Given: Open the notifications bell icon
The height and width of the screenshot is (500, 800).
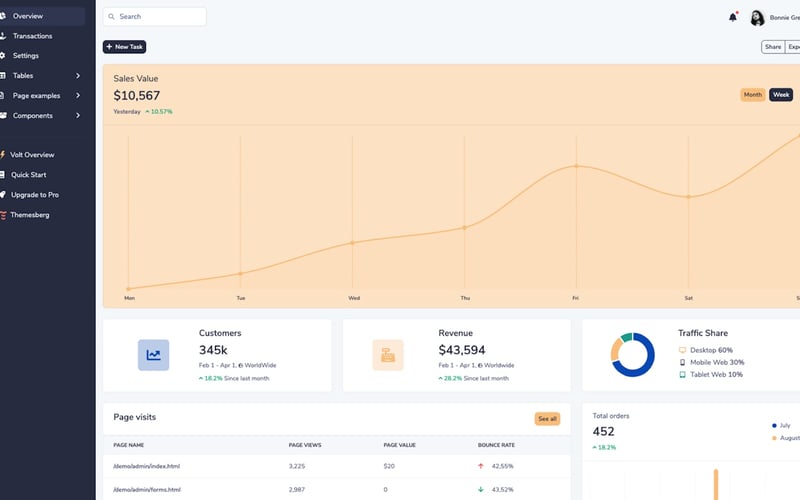Looking at the screenshot, I should click(x=733, y=17).
